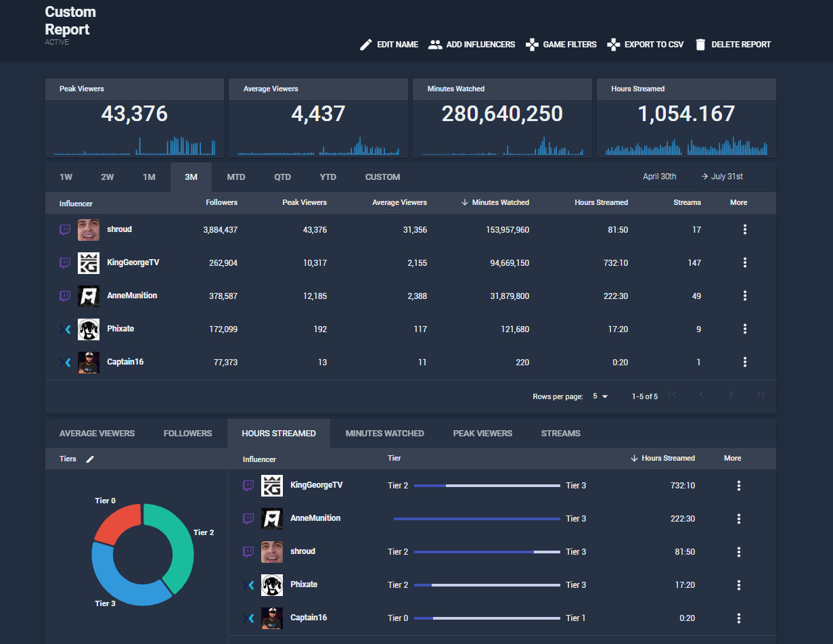Choose the CUSTOM date range tab
The height and width of the screenshot is (644, 833).
click(x=382, y=177)
